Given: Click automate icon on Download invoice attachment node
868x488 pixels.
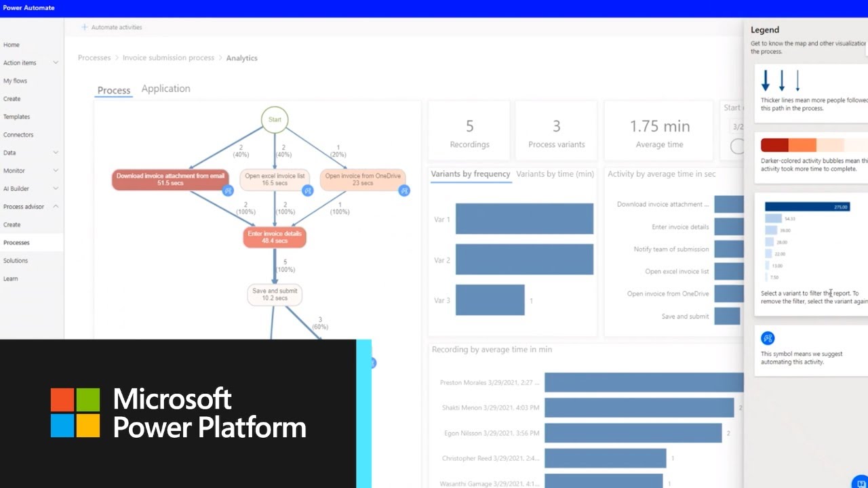Looking at the screenshot, I should click(x=228, y=191).
